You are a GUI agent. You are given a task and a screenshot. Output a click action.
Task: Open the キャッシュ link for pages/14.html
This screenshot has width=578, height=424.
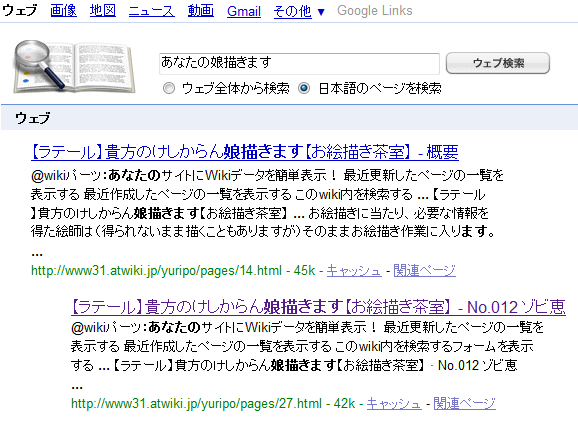(x=354, y=271)
